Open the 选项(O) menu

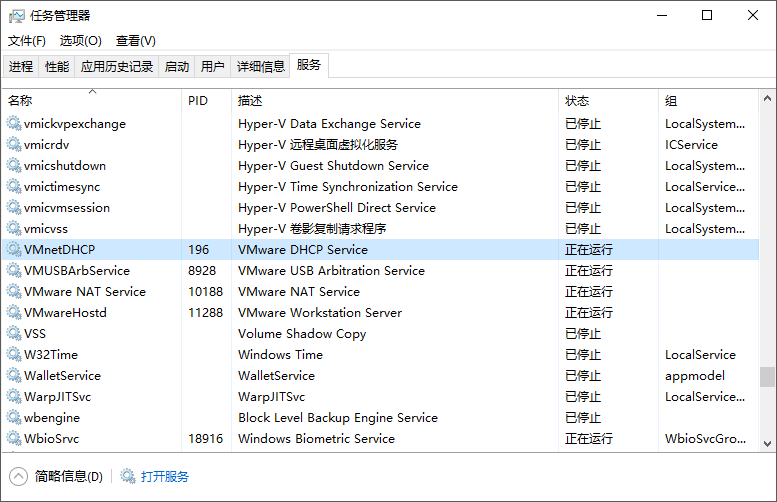tap(81, 41)
